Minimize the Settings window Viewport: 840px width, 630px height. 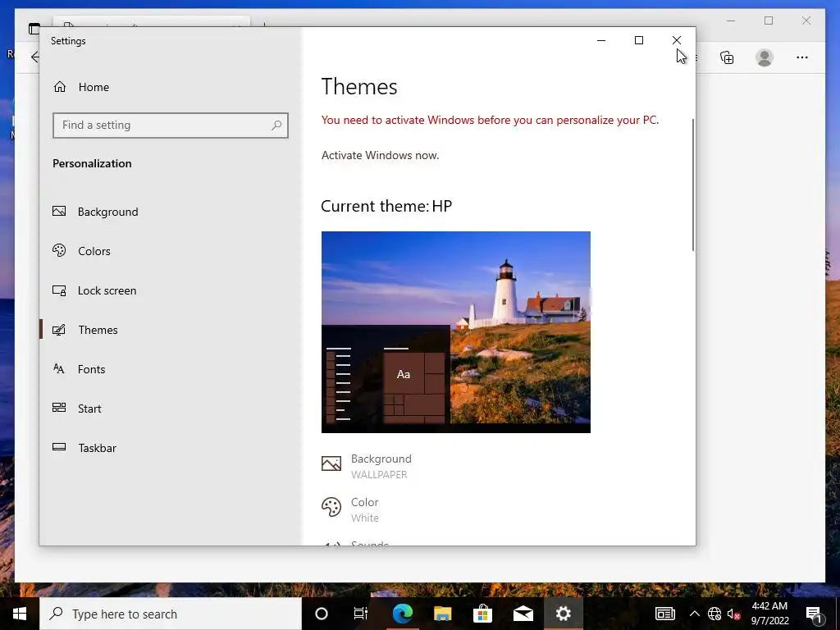click(x=601, y=40)
